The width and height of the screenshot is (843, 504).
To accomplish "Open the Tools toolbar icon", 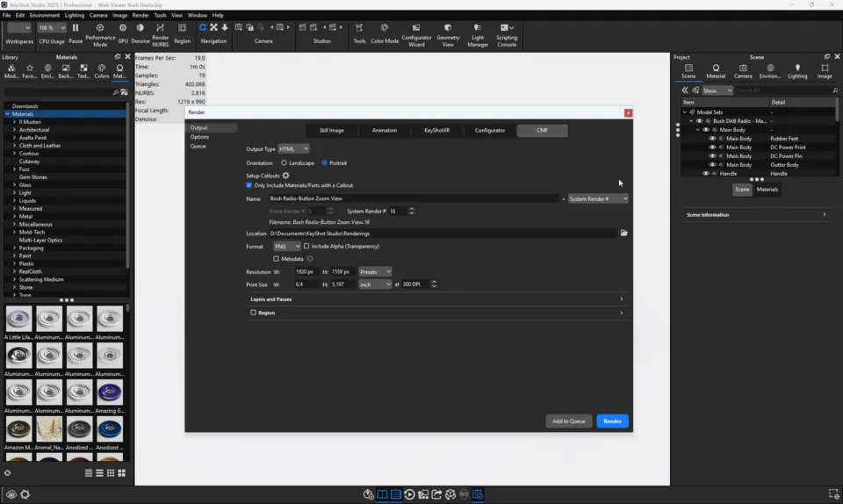I will coord(359,28).
